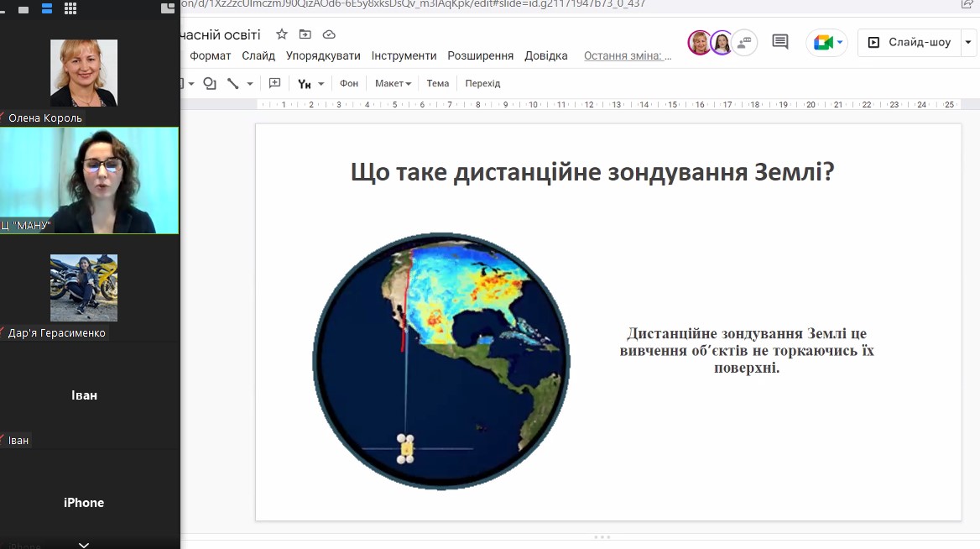
Task: Start the Слайд-шоу presentation
Action: (x=910, y=42)
